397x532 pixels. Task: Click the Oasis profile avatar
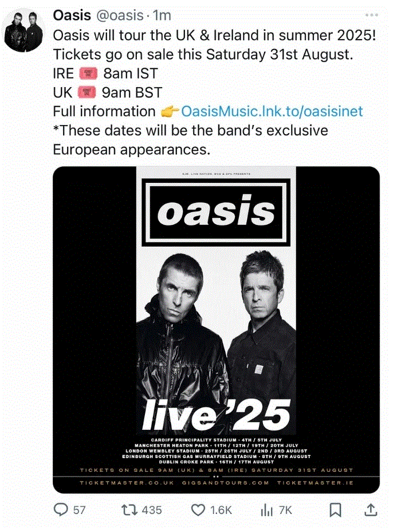pyautogui.click(x=23, y=31)
